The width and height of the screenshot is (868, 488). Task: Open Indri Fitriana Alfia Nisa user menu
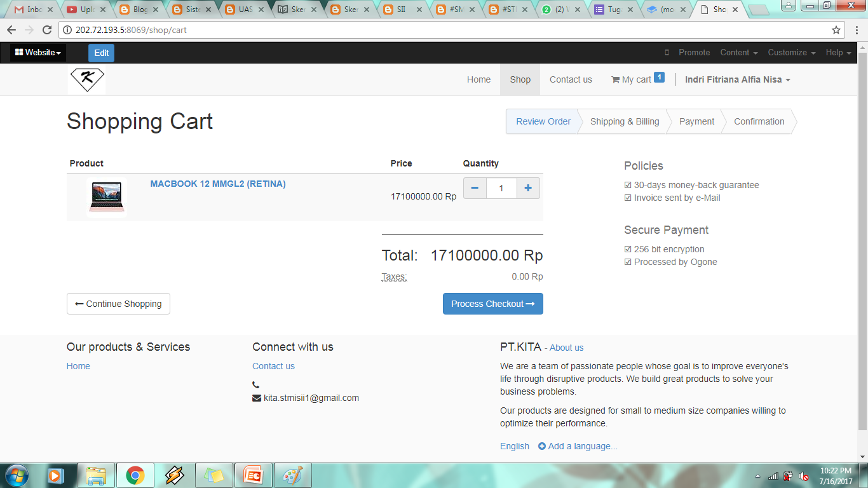(x=737, y=80)
